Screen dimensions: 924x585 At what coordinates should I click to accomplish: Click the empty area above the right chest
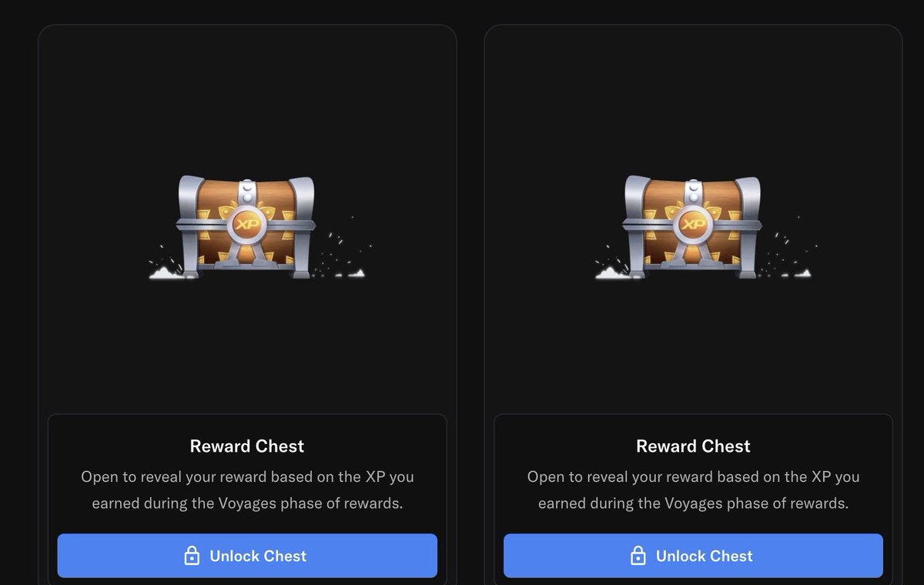tap(693, 100)
